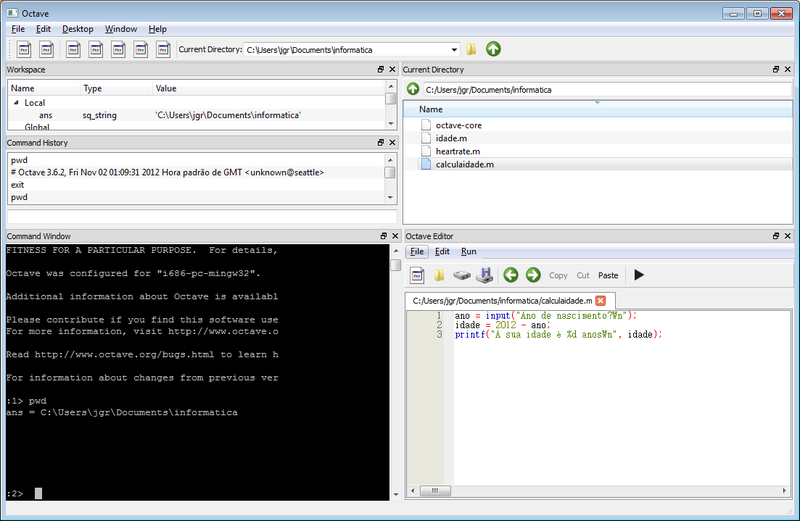800x521 pixels.
Task: Click the editor horizontal scrollbar thumb
Action: tap(435, 491)
